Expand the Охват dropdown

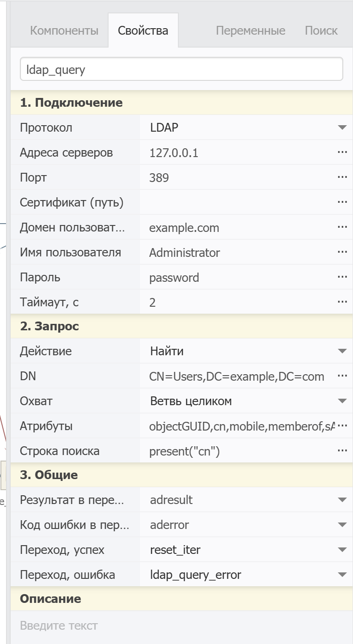point(342,401)
